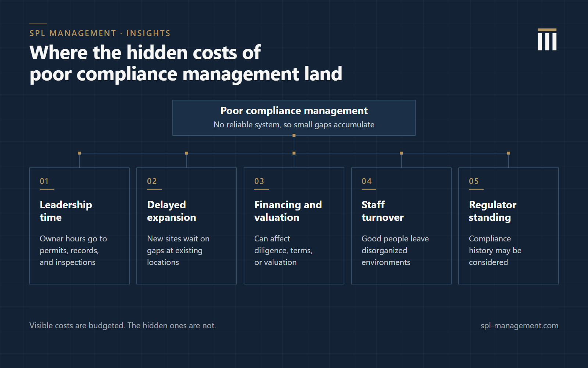Screen dimensions: 588x368
Task: Click the 'Compliance history may be considered' text
Action: point(495,251)
